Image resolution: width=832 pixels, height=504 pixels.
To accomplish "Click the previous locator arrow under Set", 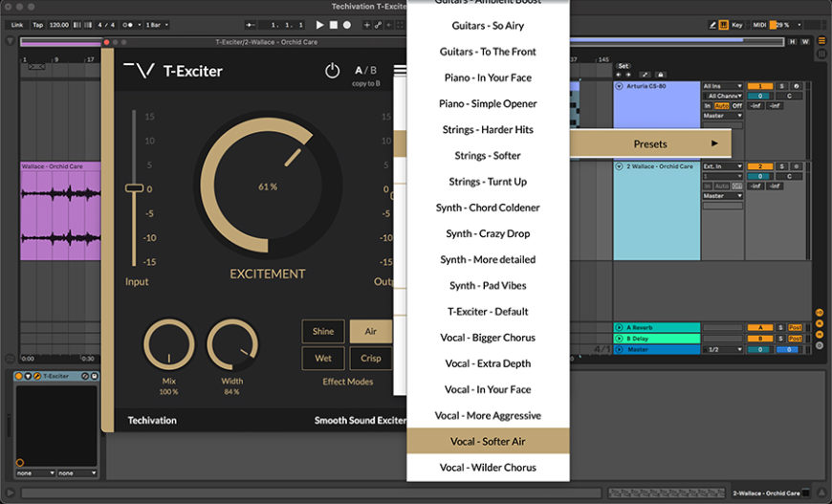I will (618, 75).
